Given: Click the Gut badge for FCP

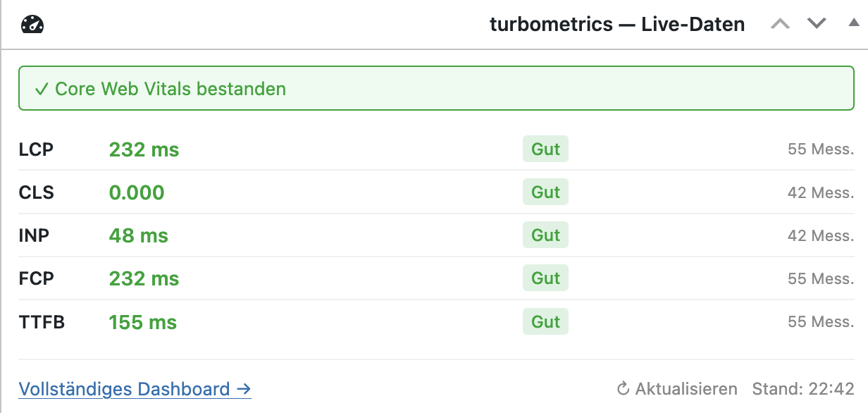Looking at the screenshot, I should tap(545, 278).
